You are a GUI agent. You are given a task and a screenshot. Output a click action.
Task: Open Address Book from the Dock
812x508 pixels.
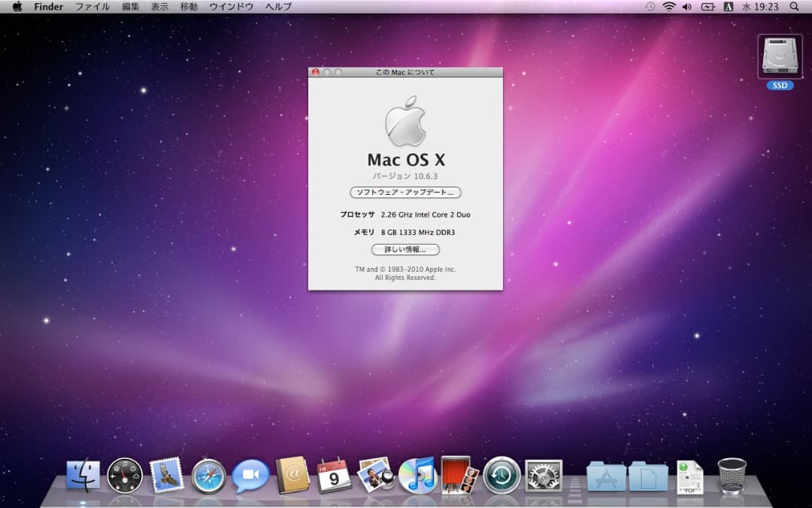(292, 476)
